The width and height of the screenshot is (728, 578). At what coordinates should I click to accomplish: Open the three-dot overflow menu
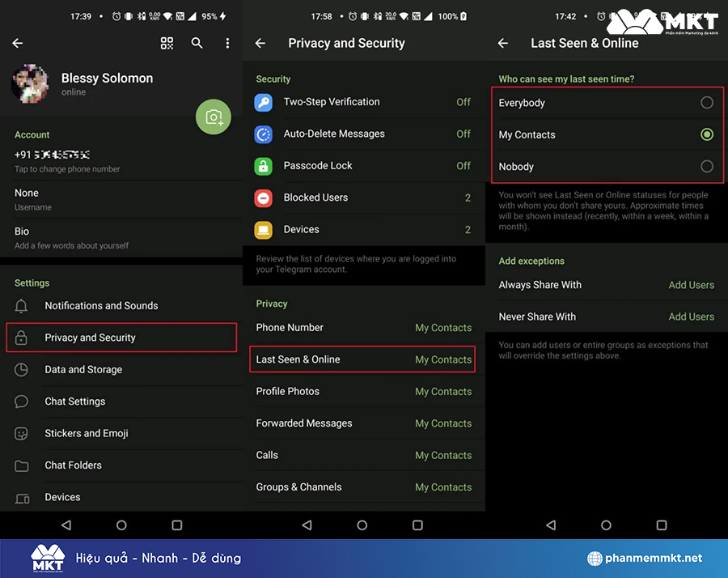tap(227, 43)
